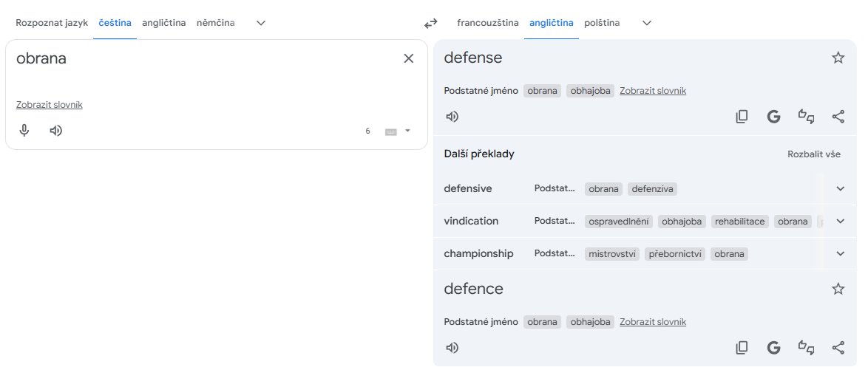Image resolution: width=868 pixels, height=370 pixels.
Task: Expand the defensive translation row
Action: pos(841,188)
